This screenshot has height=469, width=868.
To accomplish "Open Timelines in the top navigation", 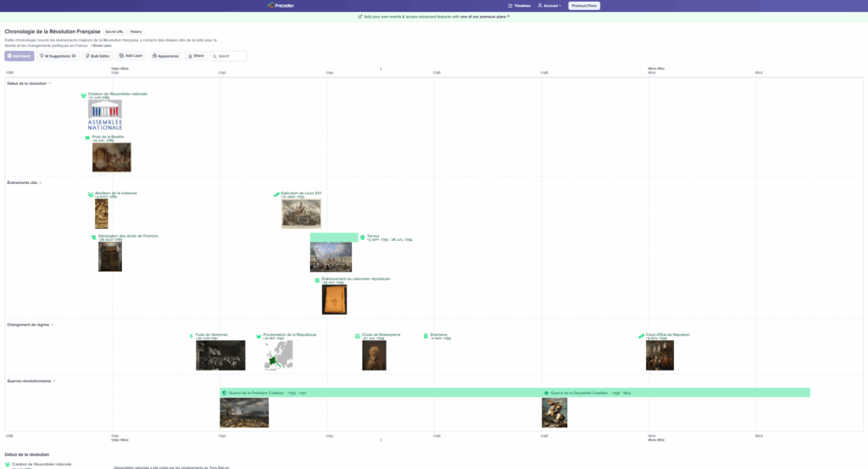I will 520,5.
